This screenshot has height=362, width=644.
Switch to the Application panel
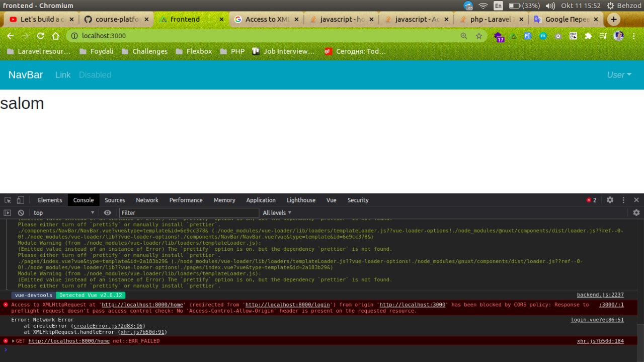[x=261, y=200]
